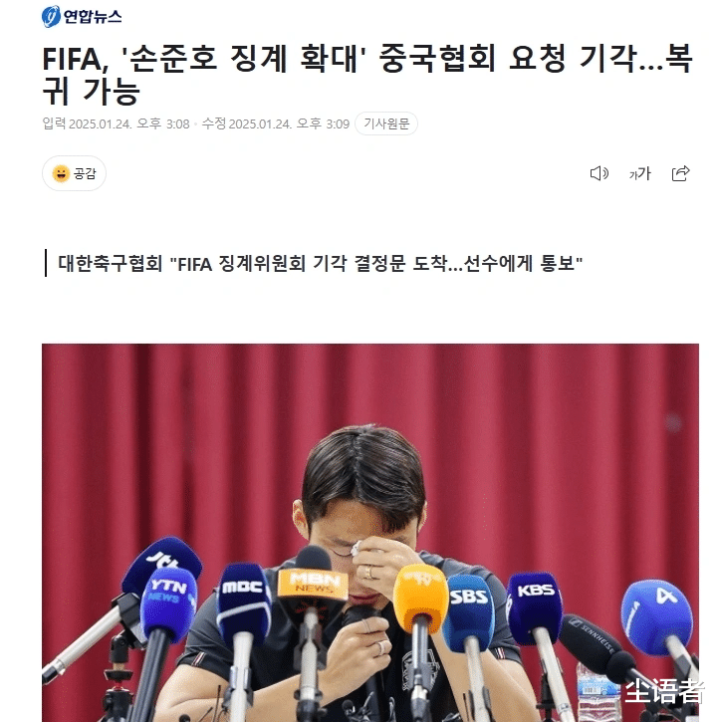Open the press conference photo

(x=370, y=533)
